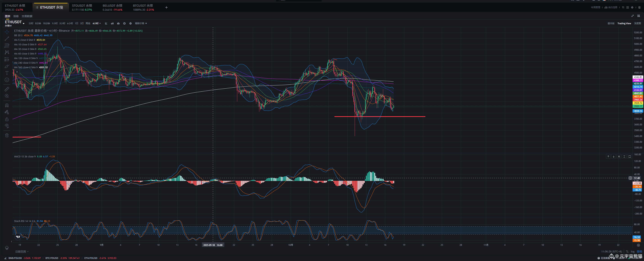Open the 最新价格 price type dropdown
The height and width of the screenshot is (261, 644).
click(141, 23)
